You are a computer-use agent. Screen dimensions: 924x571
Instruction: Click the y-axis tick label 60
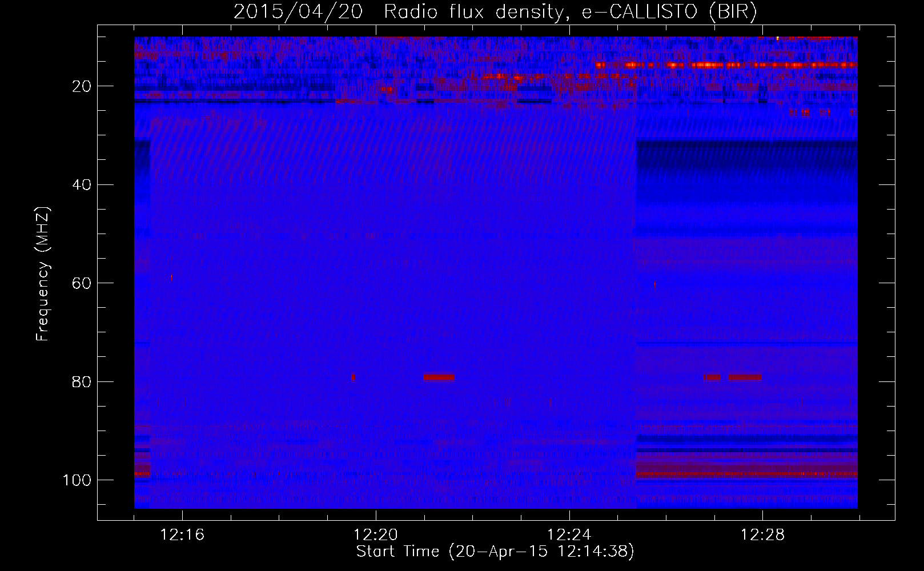pyautogui.click(x=82, y=283)
